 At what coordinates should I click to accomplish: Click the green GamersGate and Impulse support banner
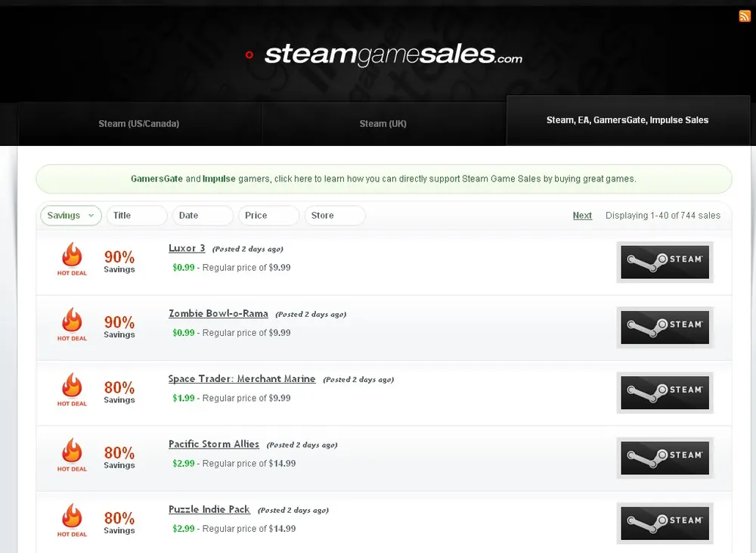pyautogui.click(x=383, y=179)
